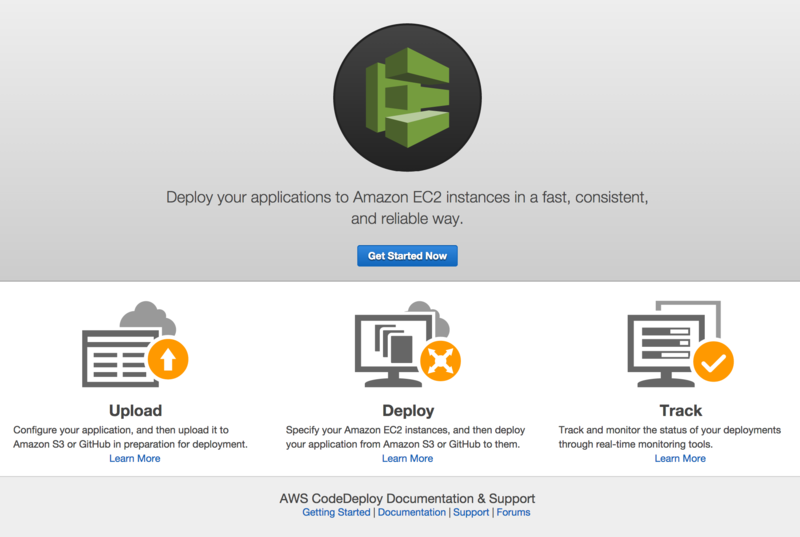Viewport: 800px width, 537px height.
Task: Click the Track heading
Action: click(681, 411)
